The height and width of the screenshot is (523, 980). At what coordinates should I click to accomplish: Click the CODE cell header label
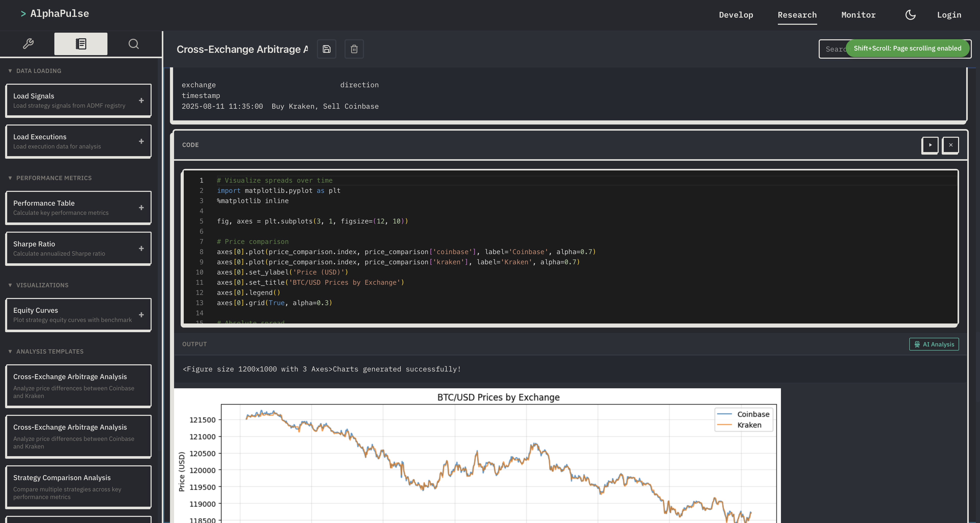point(190,145)
